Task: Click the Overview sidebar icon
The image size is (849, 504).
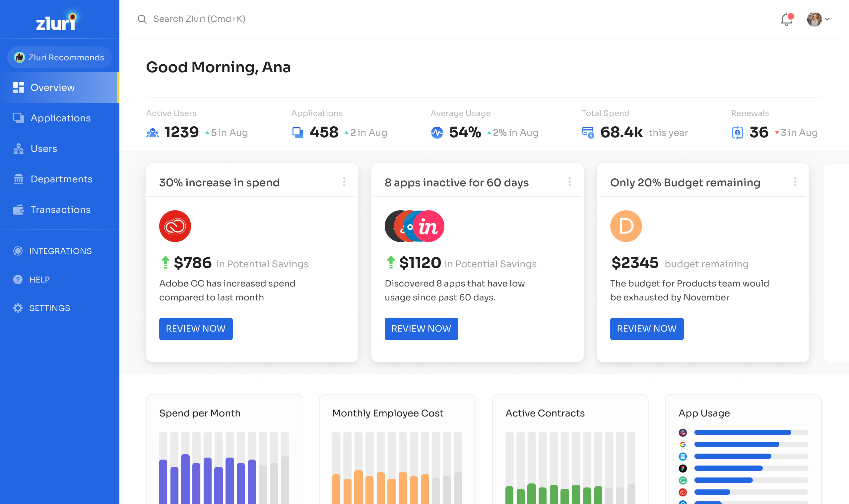Action: pos(19,87)
